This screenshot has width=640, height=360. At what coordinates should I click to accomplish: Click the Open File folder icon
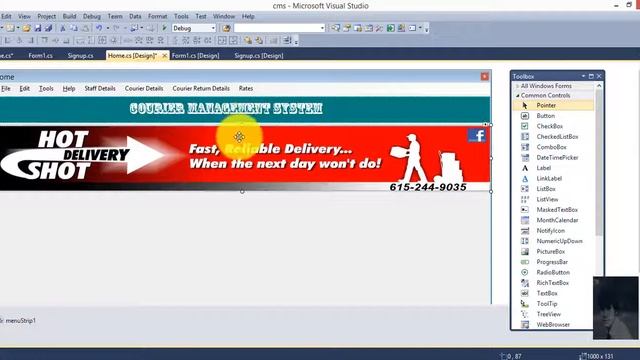click(27, 28)
